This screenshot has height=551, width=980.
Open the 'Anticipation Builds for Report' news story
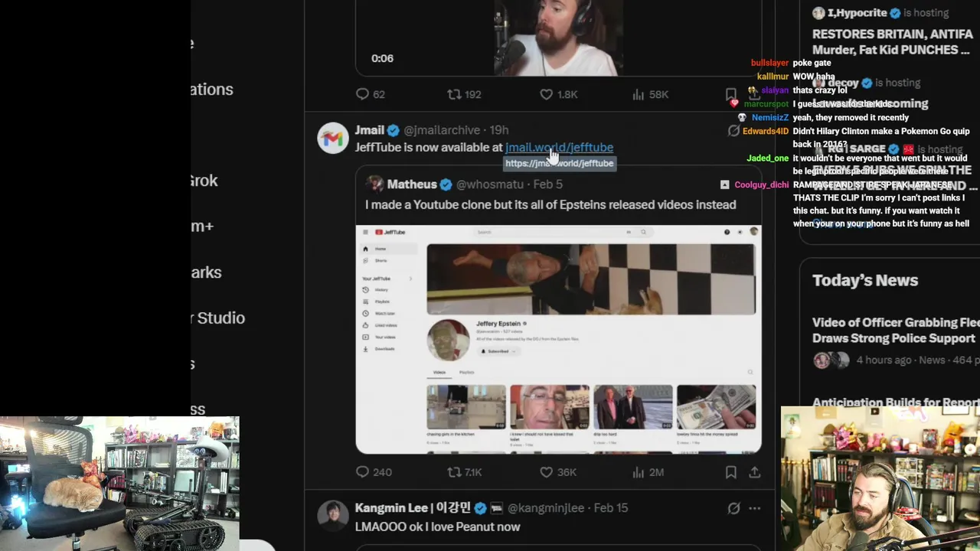tap(895, 402)
